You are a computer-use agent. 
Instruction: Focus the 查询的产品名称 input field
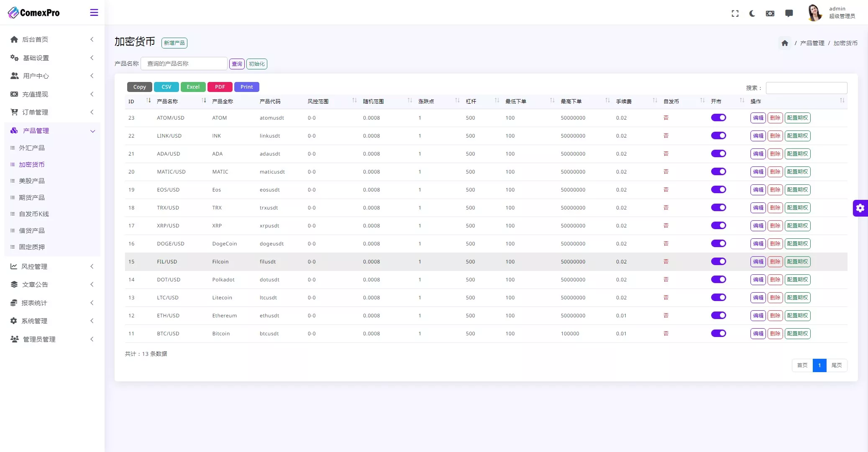[x=184, y=64]
